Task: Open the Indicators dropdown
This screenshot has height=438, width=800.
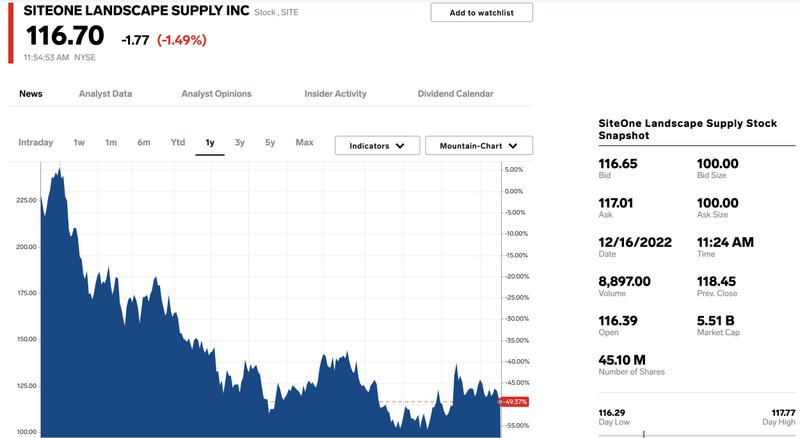Action: coord(377,145)
